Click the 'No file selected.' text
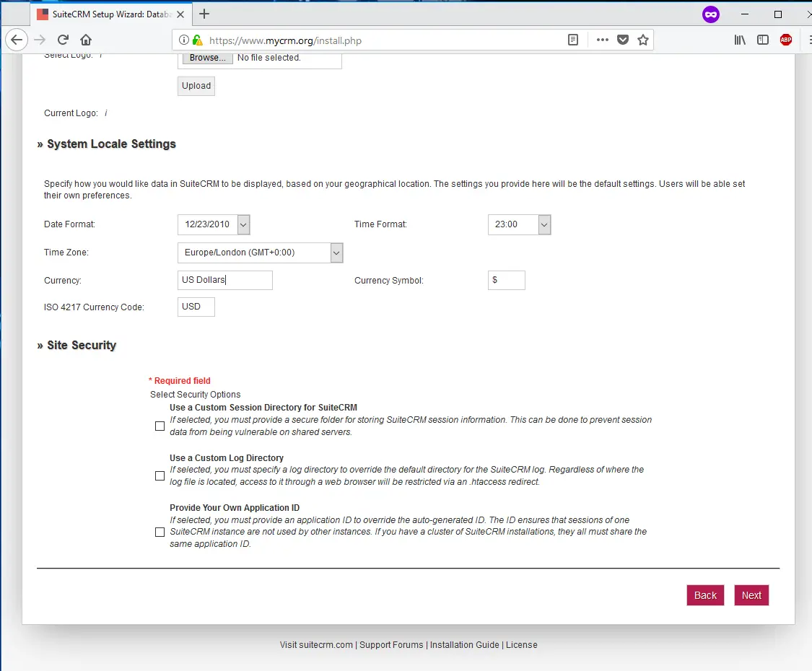Image resolution: width=812 pixels, height=671 pixels. [269, 58]
